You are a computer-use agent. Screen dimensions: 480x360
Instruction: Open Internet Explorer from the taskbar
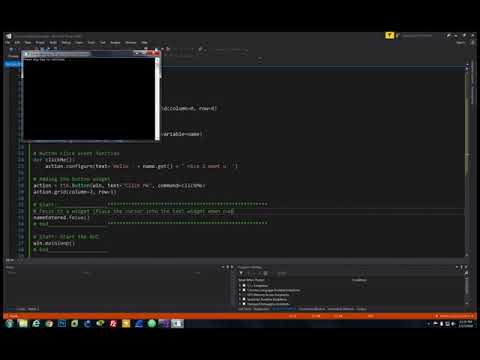36,323
